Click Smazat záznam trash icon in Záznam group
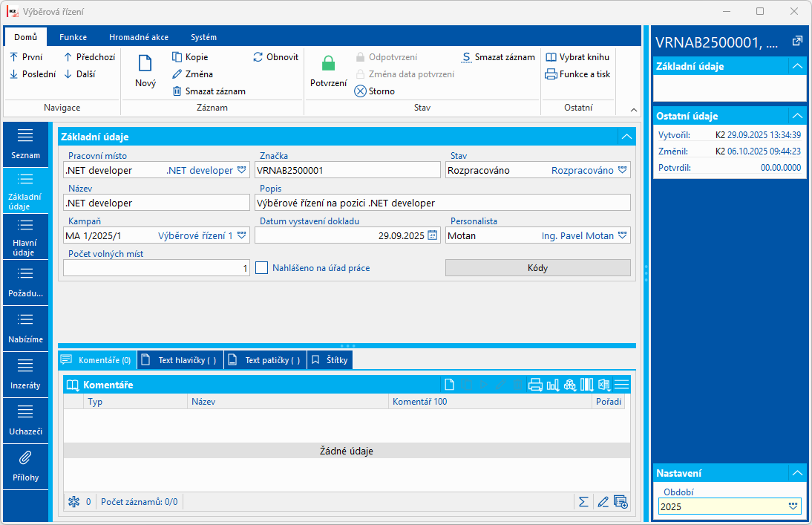The width and height of the screenshot is (812, 525). (177, 91)
